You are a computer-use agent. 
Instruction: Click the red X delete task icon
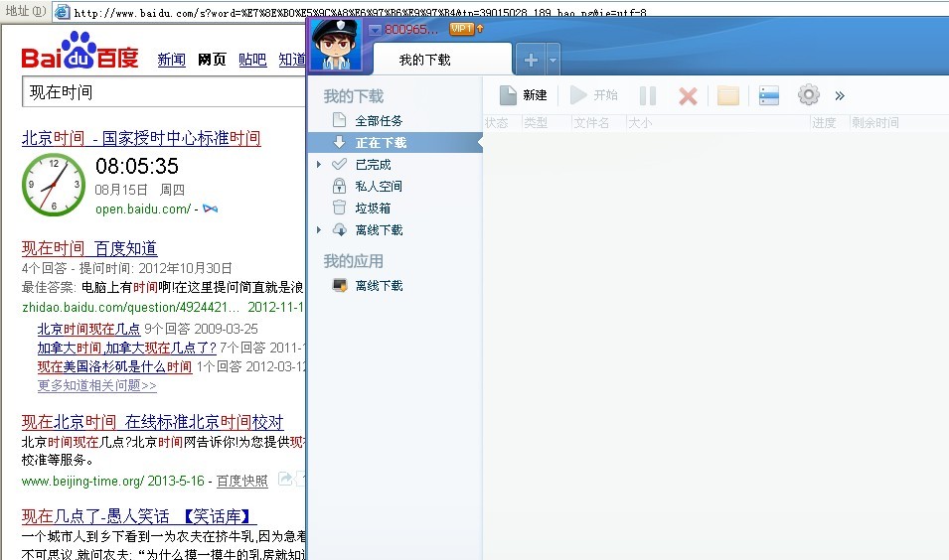coord(688,95)
